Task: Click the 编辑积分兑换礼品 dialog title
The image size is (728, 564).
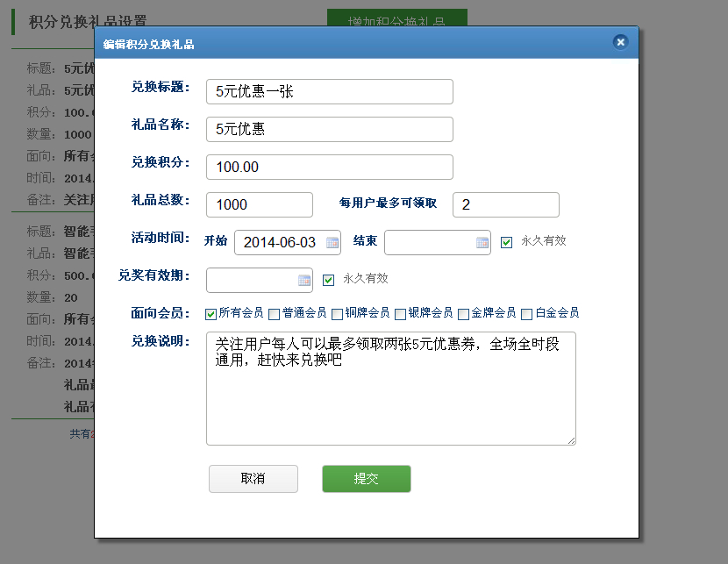Action: [148, 45]
